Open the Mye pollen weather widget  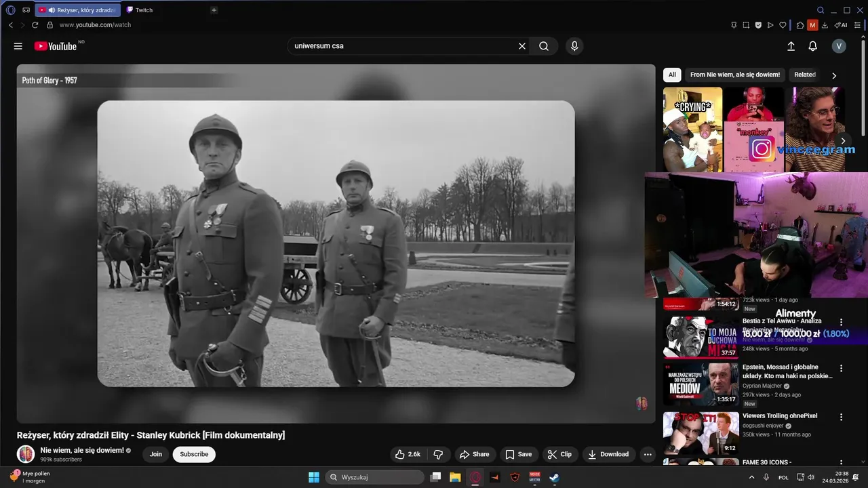(30, 476)
